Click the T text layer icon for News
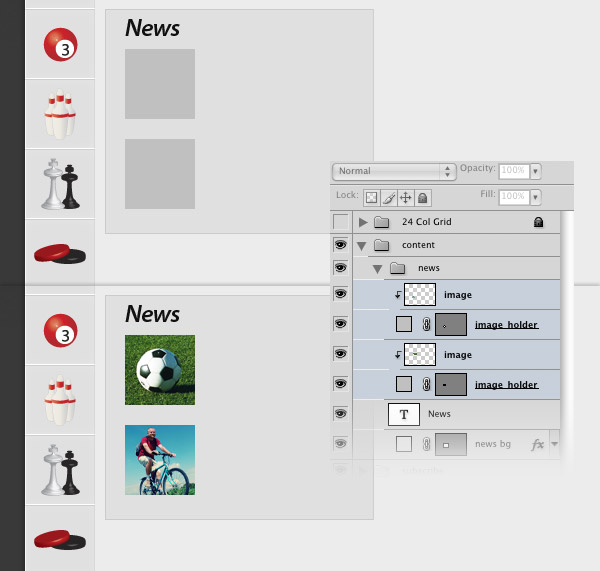This screenshot has height=571, width=600. (404, 414)
